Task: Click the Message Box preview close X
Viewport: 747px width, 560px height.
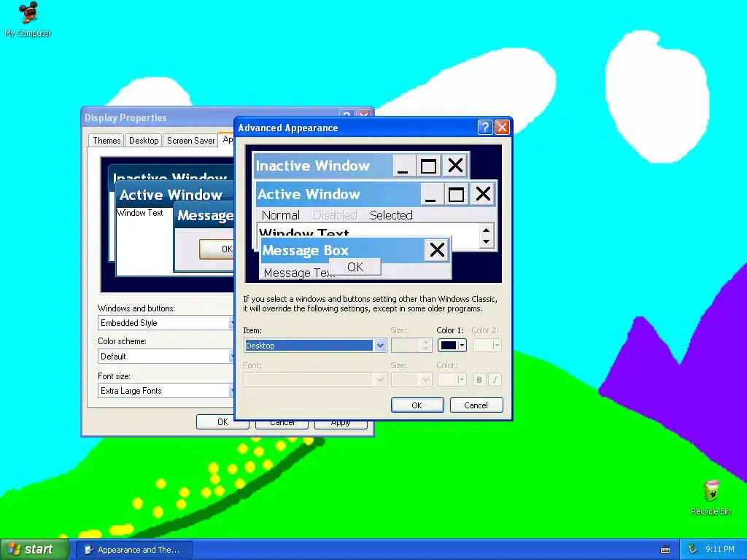Action: point(437,249)
